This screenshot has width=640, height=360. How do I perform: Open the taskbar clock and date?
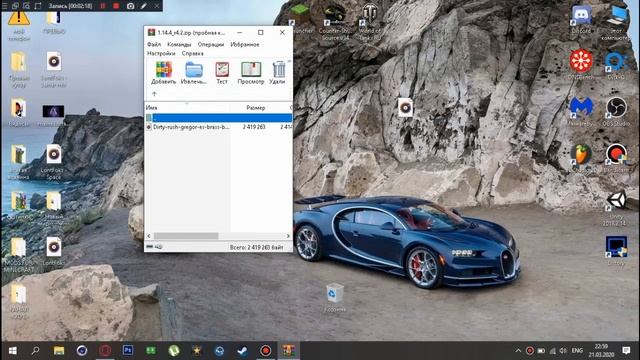[601, 351]
